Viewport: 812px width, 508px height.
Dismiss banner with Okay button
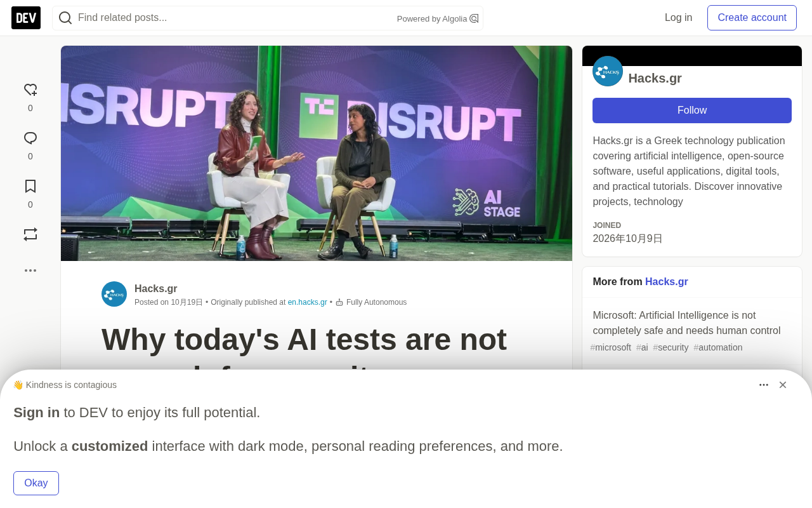36,483
